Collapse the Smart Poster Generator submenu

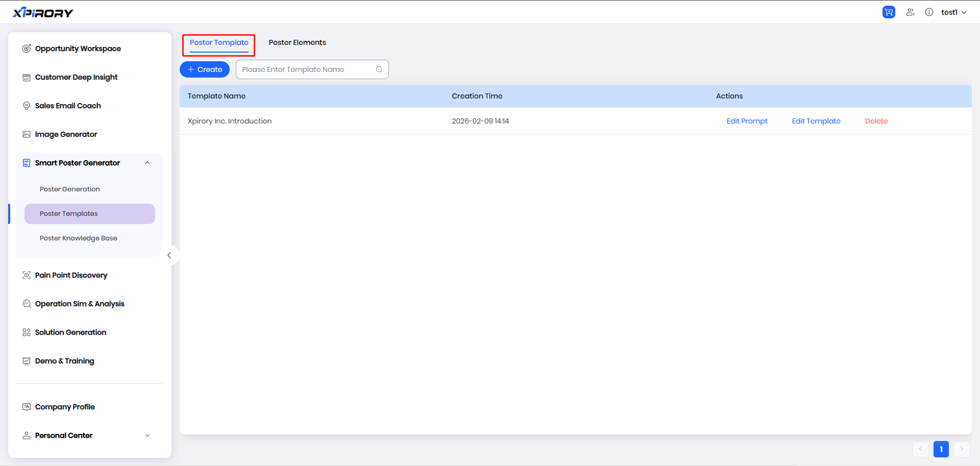click(148, 163)
